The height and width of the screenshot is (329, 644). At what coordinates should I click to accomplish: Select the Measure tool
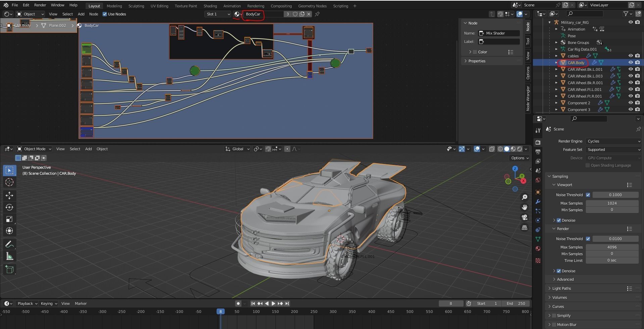(9, 257)
